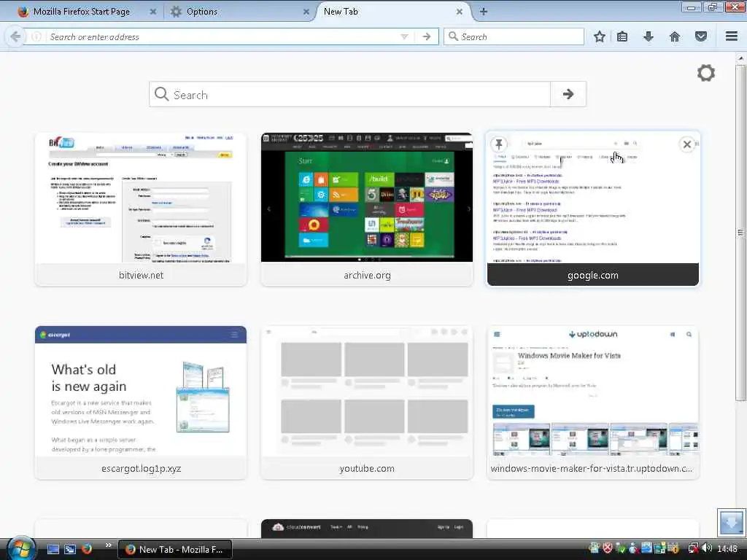The height and width of the screenshot is (560, 747).
Task: Click the vertical page scrollbar
Action: [740, 233]
